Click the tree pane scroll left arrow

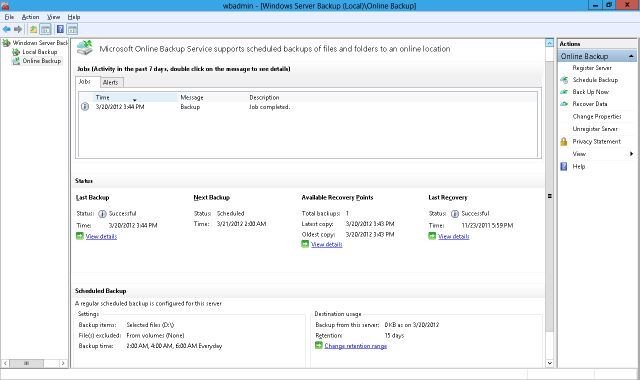[6, 363]
